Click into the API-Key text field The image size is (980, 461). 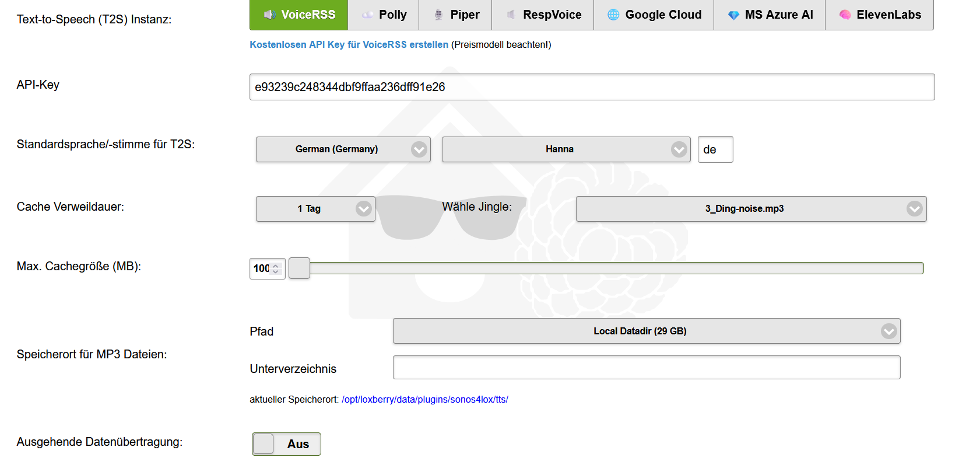[x=592, y=87]
